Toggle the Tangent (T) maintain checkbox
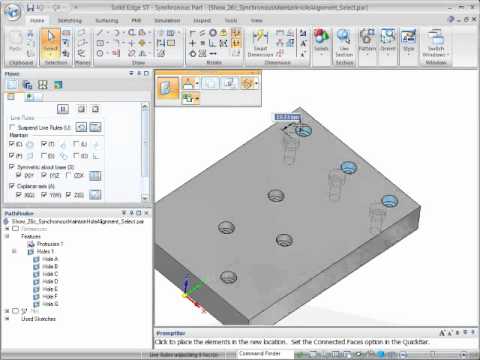 [x=44, y=144]
